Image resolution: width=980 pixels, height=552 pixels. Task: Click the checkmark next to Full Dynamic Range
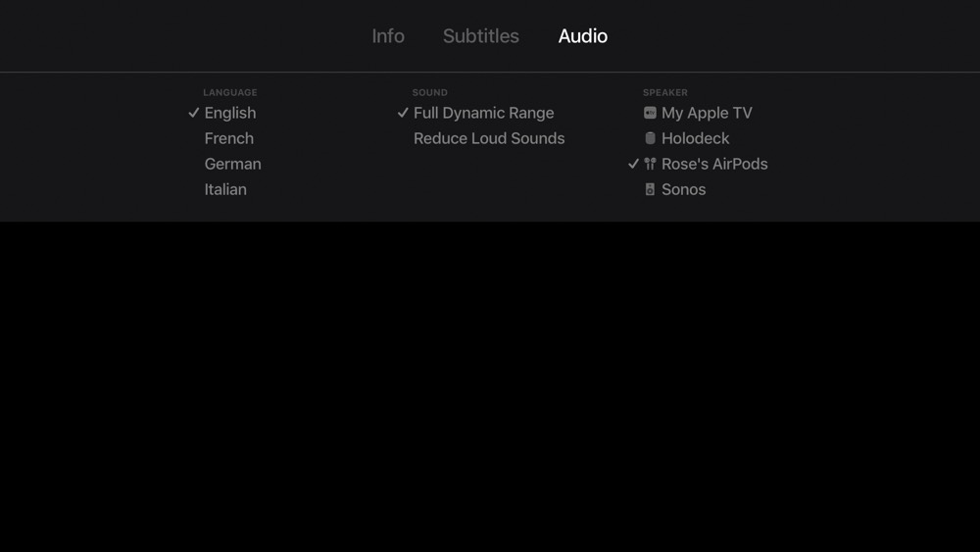tap(403, 113)
